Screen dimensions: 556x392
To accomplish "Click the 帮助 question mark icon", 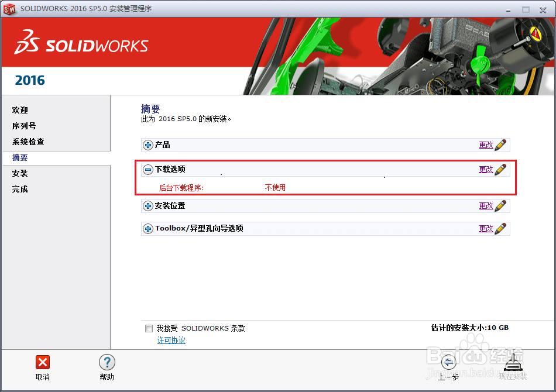I will tap(107, 363).
